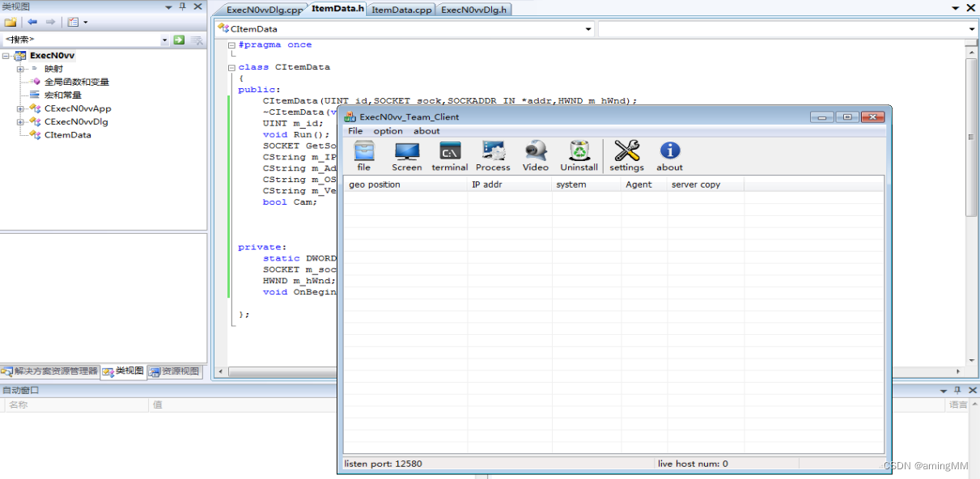Select 全局函数和变量 tree item
The height and width of the screenshot is (479, 980).
point(77,82)
